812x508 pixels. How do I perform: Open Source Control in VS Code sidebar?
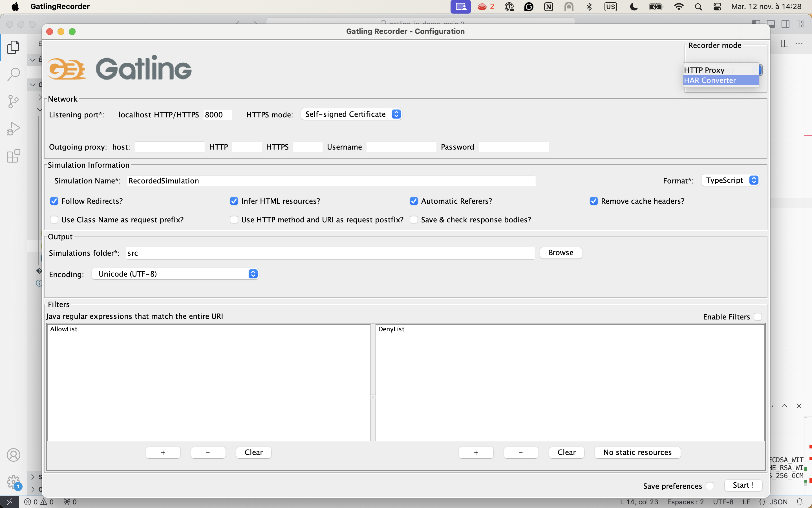pos(14,102)
